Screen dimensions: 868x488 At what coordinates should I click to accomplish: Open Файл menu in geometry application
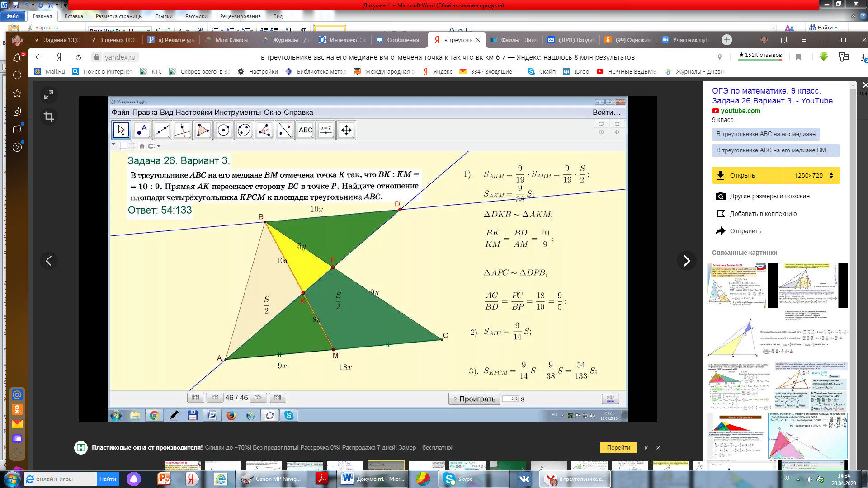point(122,112)
